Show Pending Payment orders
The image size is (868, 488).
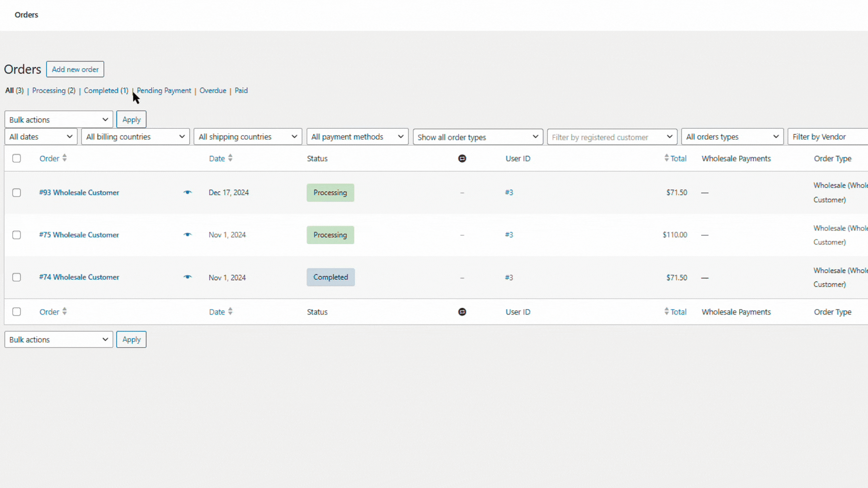[164, 90]
